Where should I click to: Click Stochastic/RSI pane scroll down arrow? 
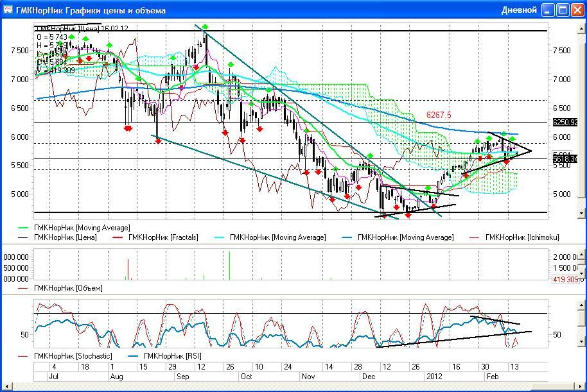coord(582,341)
